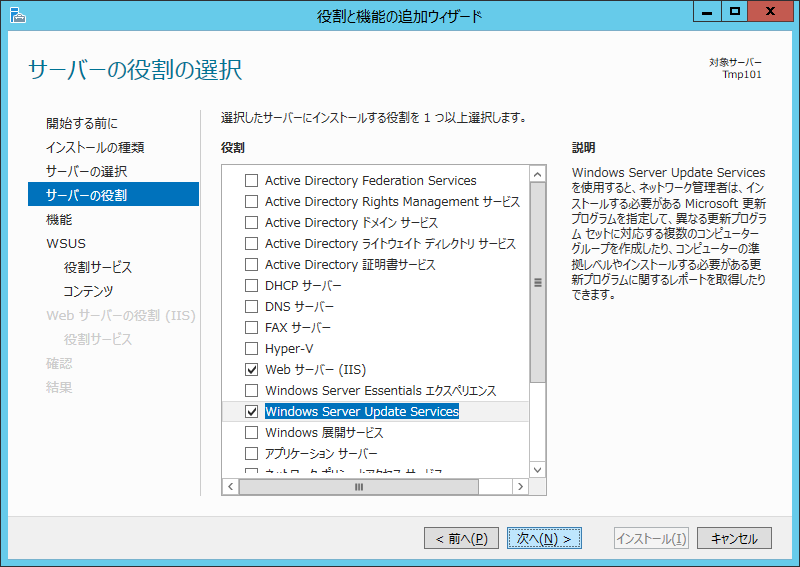The width and height of the screenshot is (800, 567).
Task: Click the < 前へ(P) button
Action: tap(461, 538)
